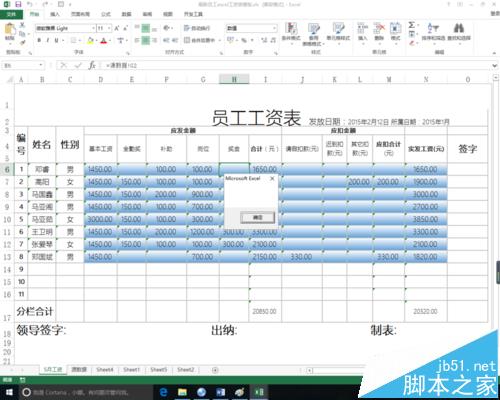Toggle align left option
The image size is (500, 400).
click(137, 40)
